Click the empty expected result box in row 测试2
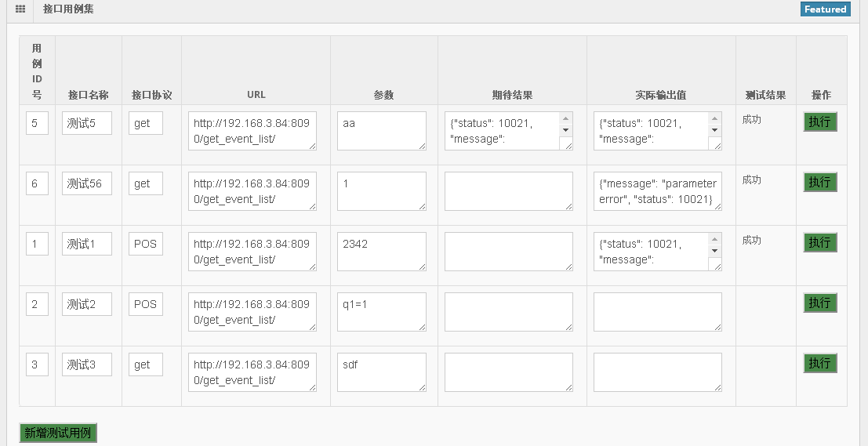 click(x=509, y=311)
